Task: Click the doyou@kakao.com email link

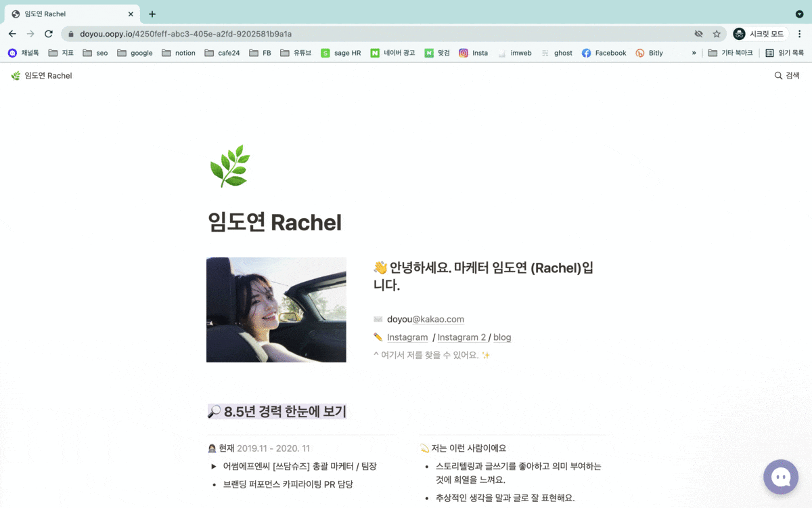Action: (426, 319)
